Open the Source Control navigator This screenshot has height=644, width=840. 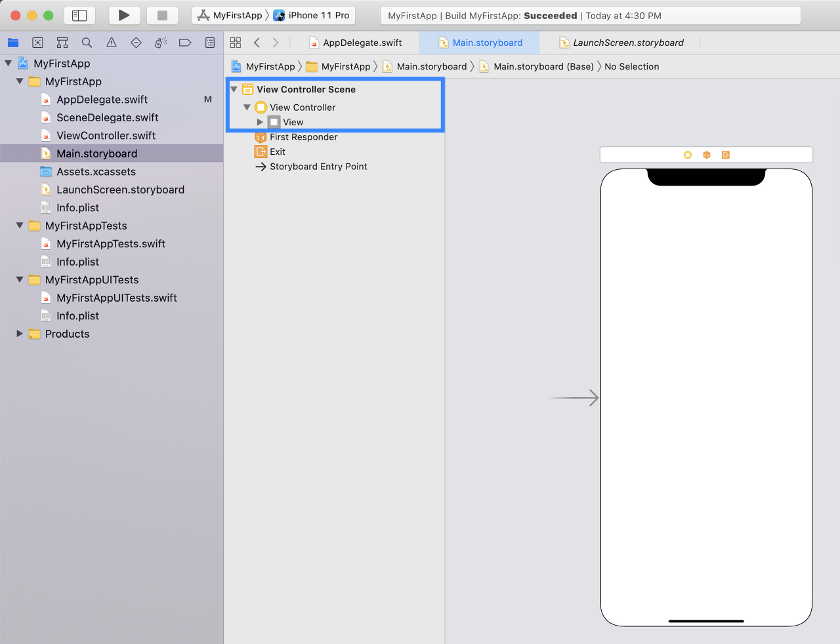coord(38,43)
